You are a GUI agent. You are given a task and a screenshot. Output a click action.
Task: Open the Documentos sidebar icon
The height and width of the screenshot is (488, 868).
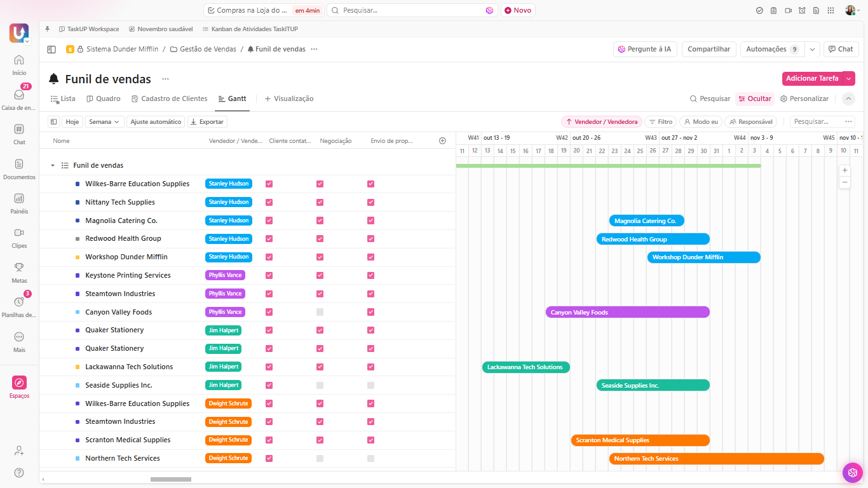click(19, 164)
